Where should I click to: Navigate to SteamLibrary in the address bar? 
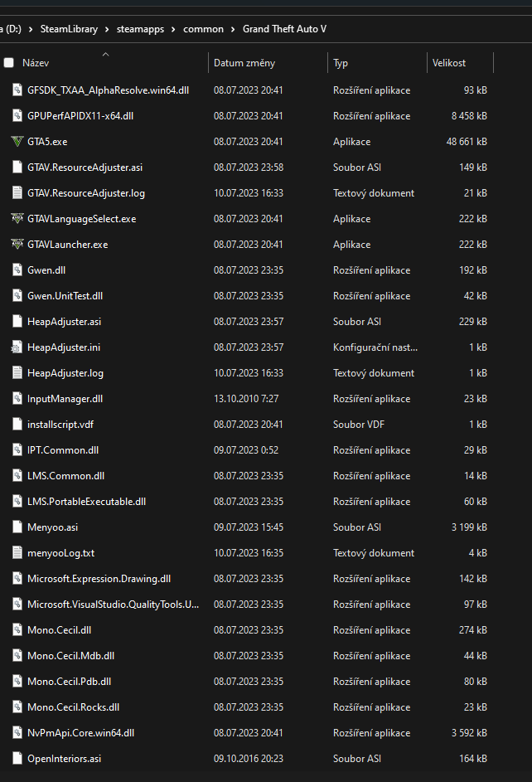69,29
